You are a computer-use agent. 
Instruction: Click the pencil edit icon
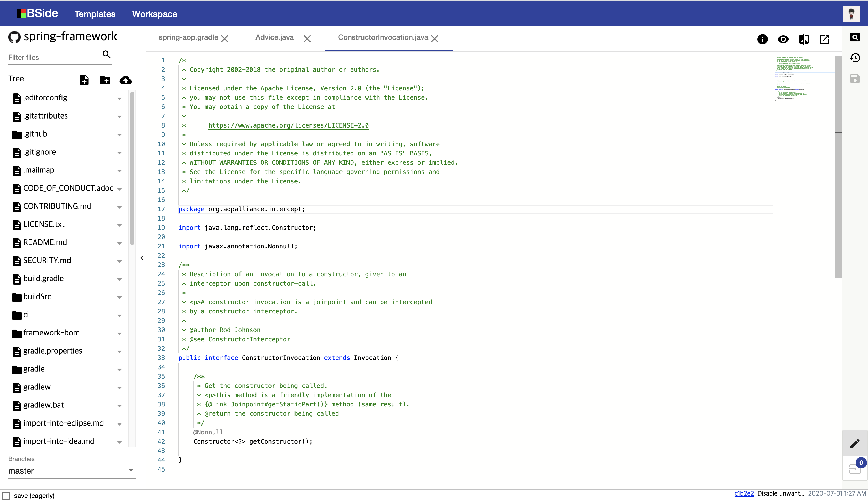click(x=855, y=443)
